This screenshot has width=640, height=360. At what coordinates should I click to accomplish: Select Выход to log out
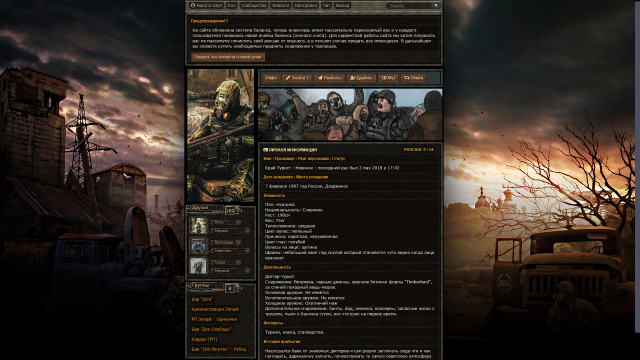point(342,6)
